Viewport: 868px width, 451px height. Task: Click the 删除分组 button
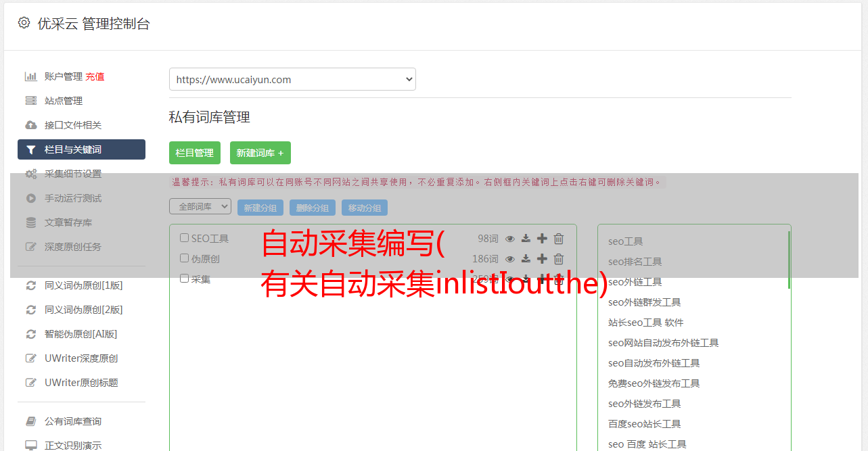point(313,208)
